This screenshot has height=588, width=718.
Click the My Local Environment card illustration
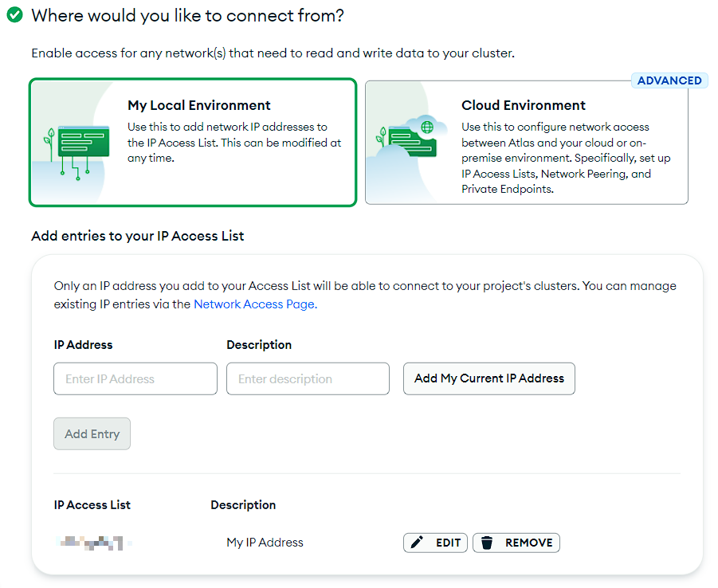pyautogui.click(x=76, y=142)
